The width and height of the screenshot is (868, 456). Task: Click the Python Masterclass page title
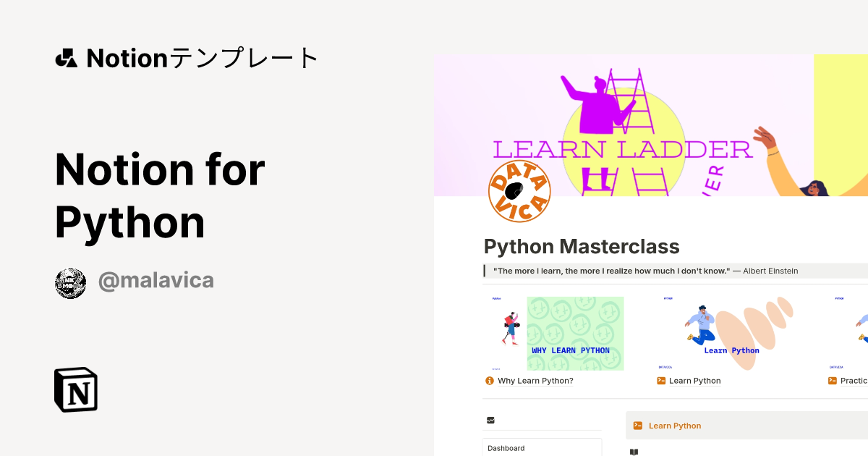[x=581, y=246]
